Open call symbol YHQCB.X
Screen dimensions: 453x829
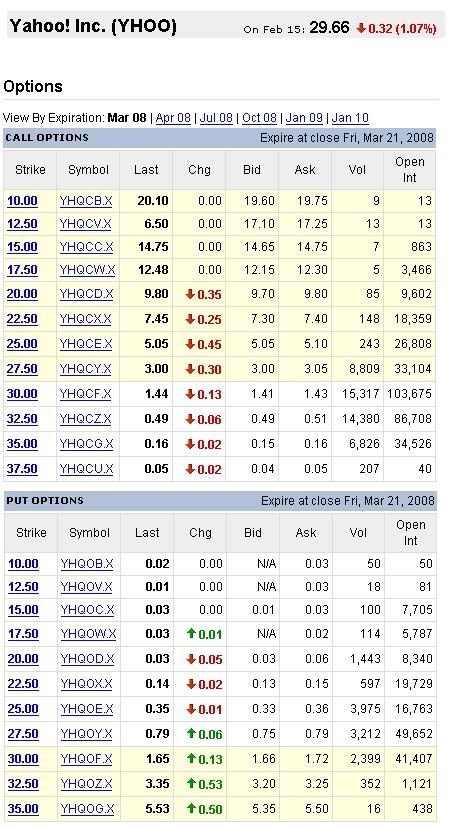[x=86, y=201]
